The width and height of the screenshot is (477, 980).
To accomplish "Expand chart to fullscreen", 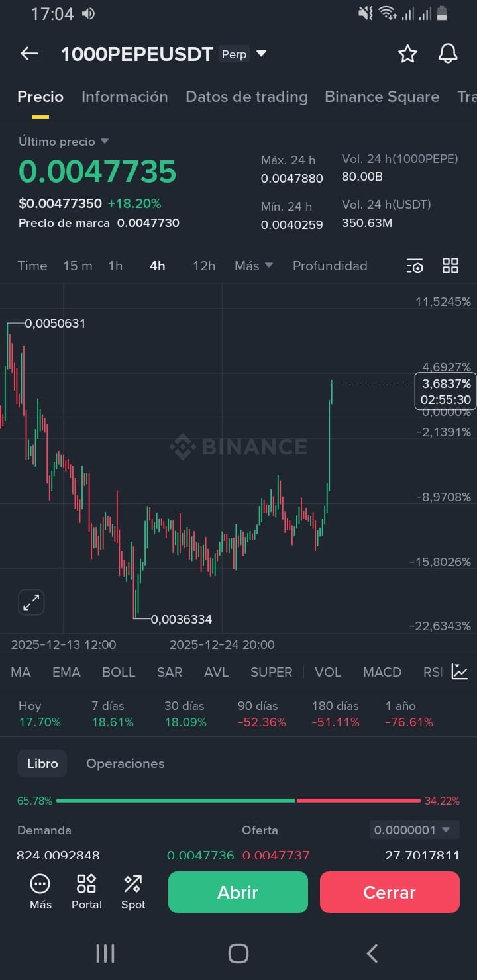I will click(31, 602).
